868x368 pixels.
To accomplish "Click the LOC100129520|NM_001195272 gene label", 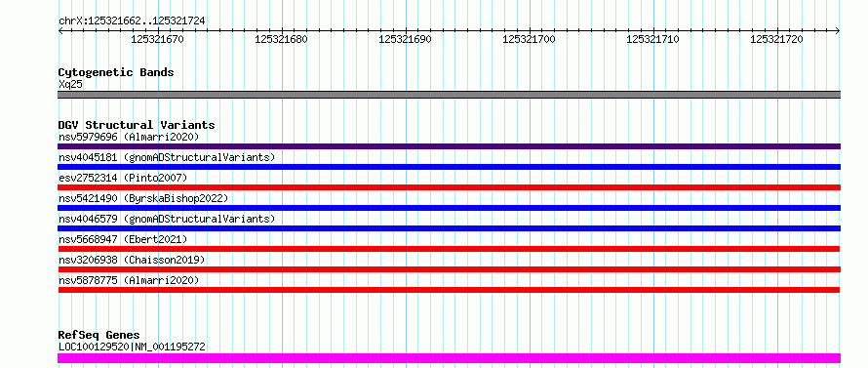I will (132, 347).
